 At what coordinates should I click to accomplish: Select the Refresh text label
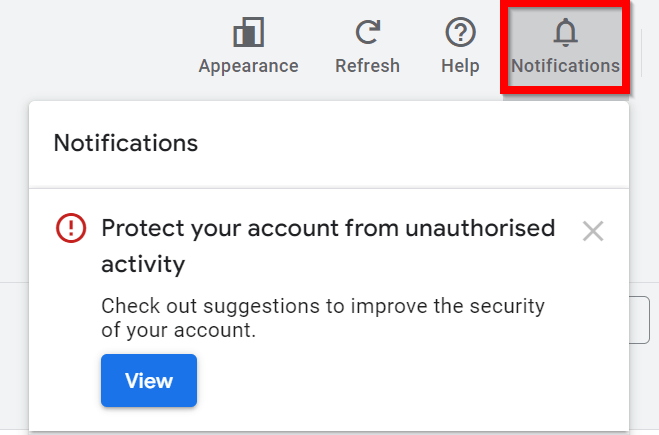(x=367, y=66)
